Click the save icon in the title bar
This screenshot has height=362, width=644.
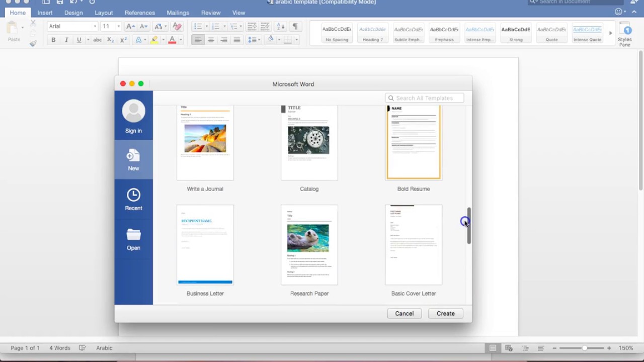point(60,3)
